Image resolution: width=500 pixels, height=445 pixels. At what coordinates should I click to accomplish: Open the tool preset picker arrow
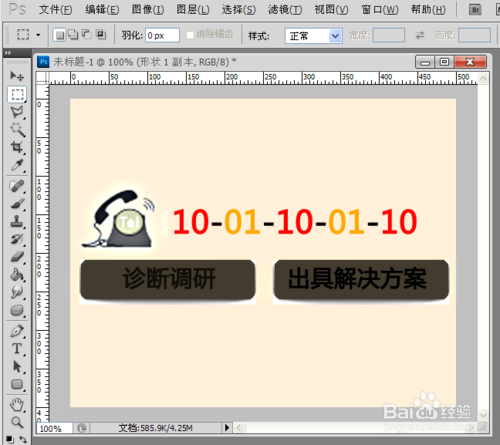[x=38, y=35]
